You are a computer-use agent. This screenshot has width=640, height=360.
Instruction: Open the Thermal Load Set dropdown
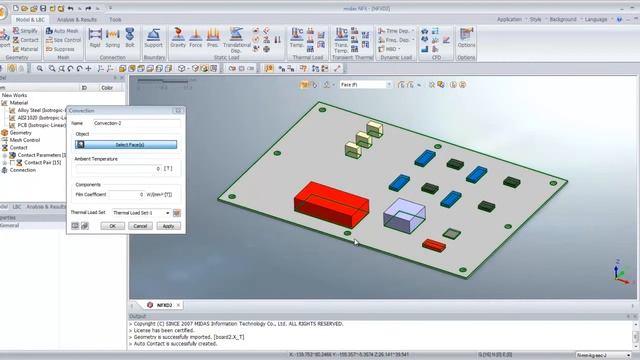(167, 213)
